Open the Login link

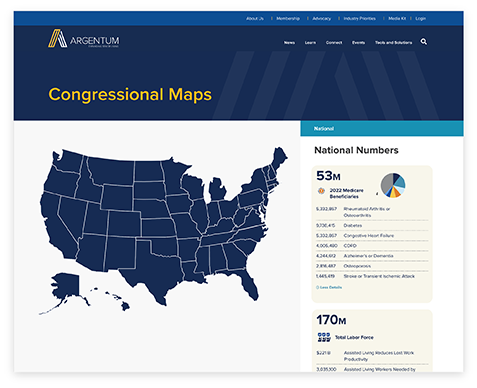pos(421,19)
